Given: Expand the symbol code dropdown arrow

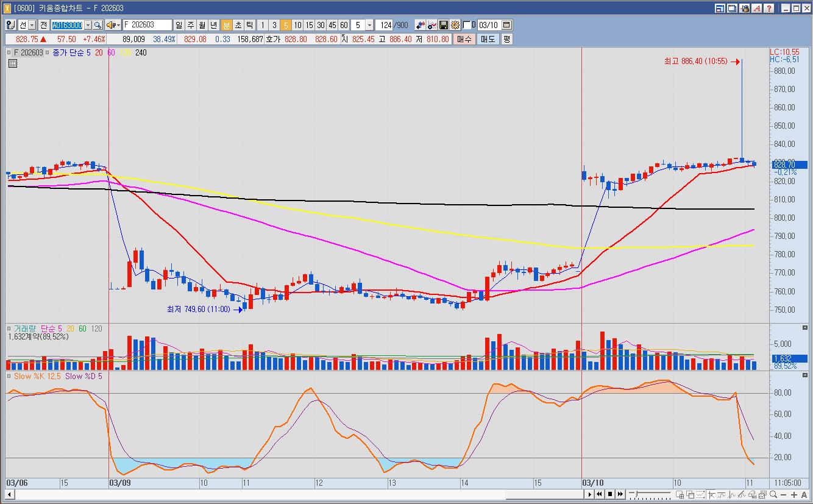Looking at the screenshot, I should (88, 25).
